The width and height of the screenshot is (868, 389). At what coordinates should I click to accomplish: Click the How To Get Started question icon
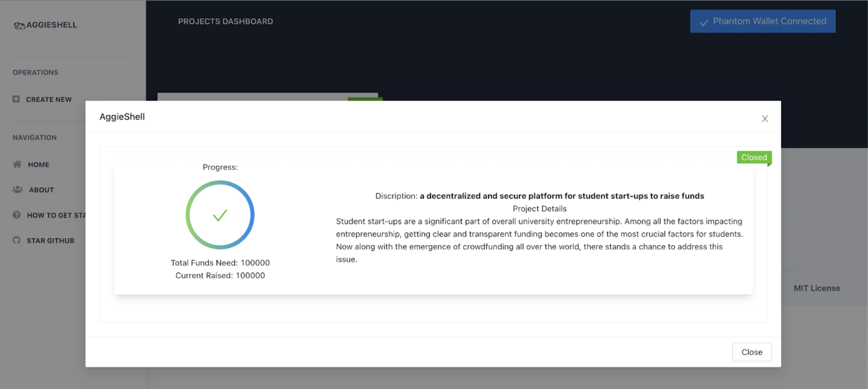tap(17, 215)
